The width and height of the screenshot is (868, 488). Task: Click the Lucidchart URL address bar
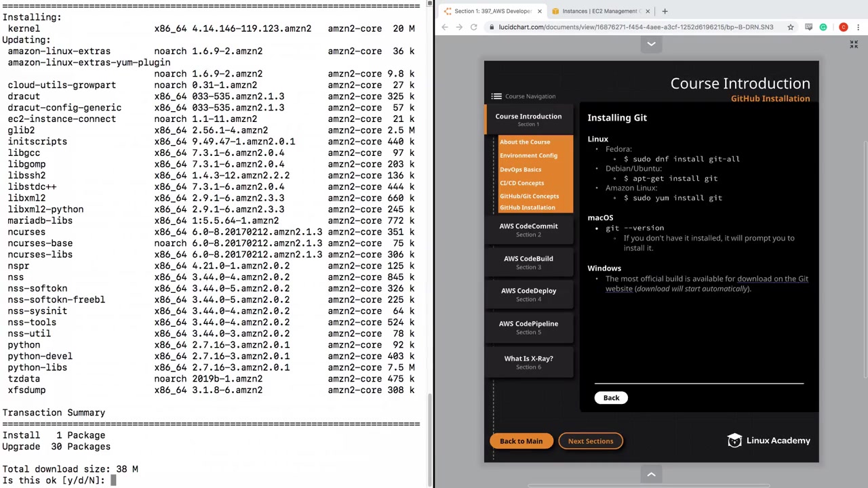pyautogui.click(x=635, y=27)
